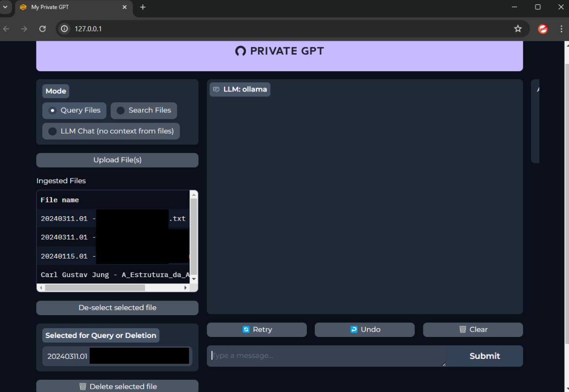This screenshot has width=569, height=392.
Task: Click the Clear trash icon
Action: pyautogui.click(x=463, y=330)
